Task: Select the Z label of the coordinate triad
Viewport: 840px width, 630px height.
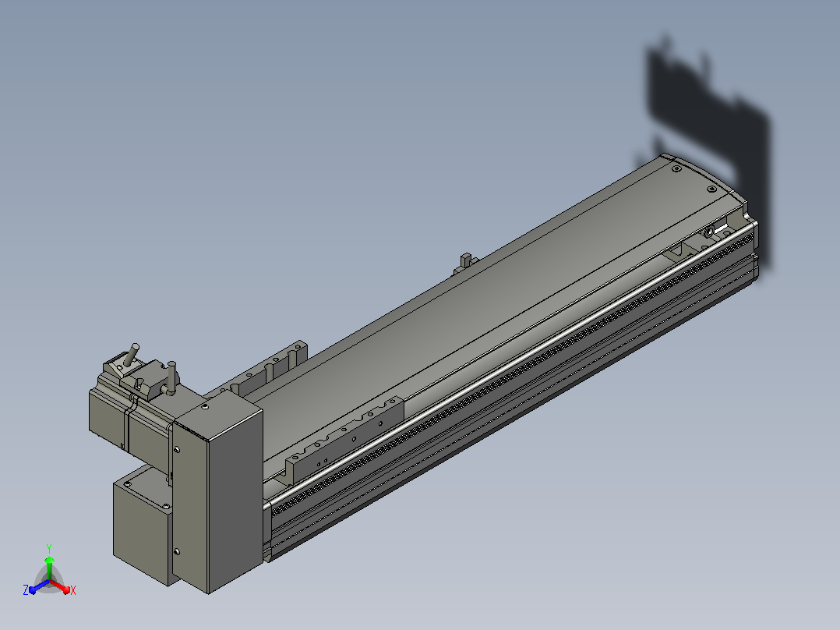Action: 26,590
